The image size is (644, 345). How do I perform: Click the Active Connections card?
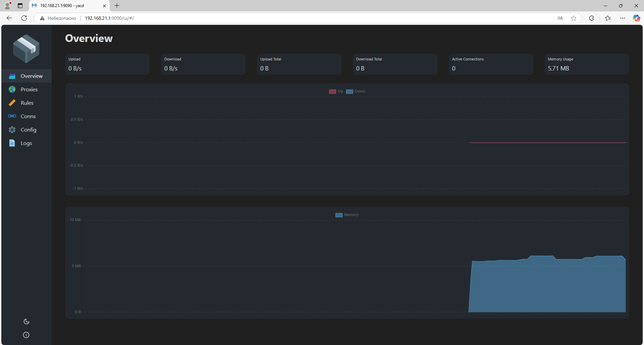pos(491,64)
